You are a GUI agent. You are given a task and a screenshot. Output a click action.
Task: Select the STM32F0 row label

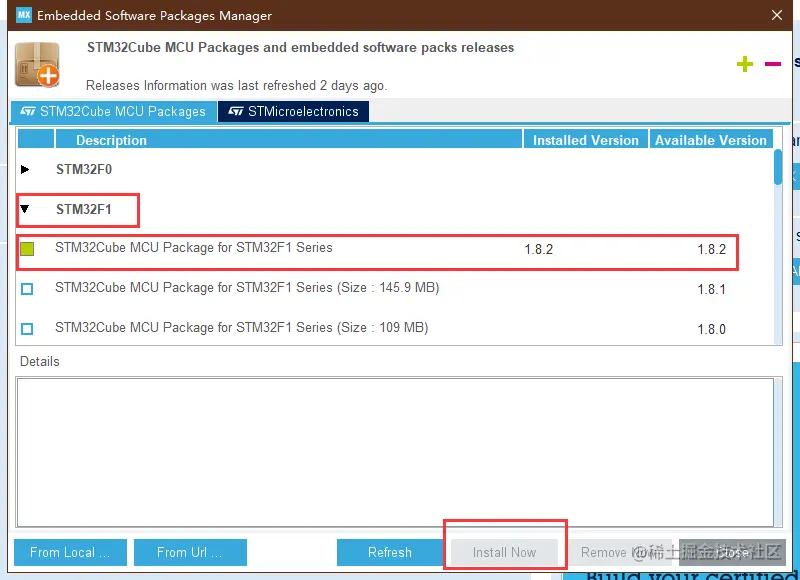[84, 169]
